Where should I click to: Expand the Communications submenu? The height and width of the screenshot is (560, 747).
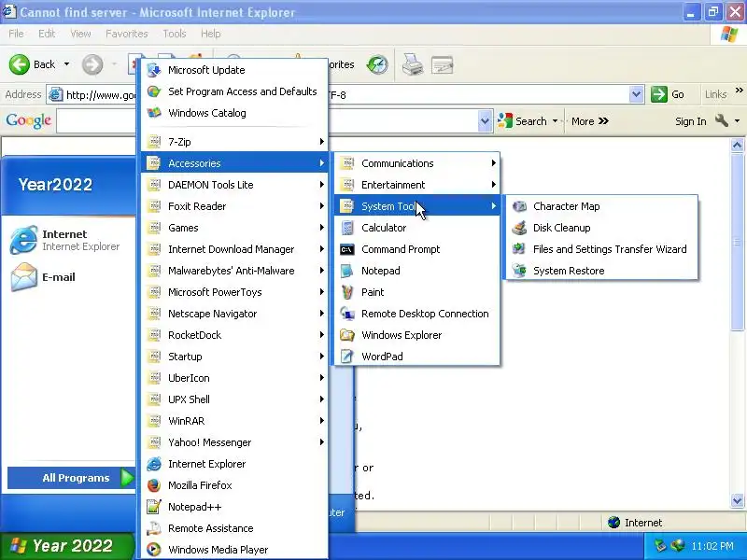[416, 163]
